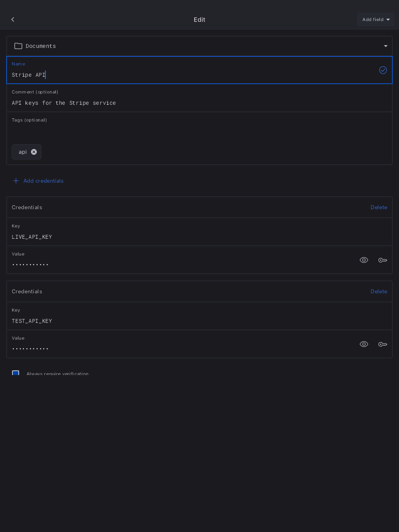Click the plus icon for adding credentials
The image size is (399, 532).
tap(16, 181)
